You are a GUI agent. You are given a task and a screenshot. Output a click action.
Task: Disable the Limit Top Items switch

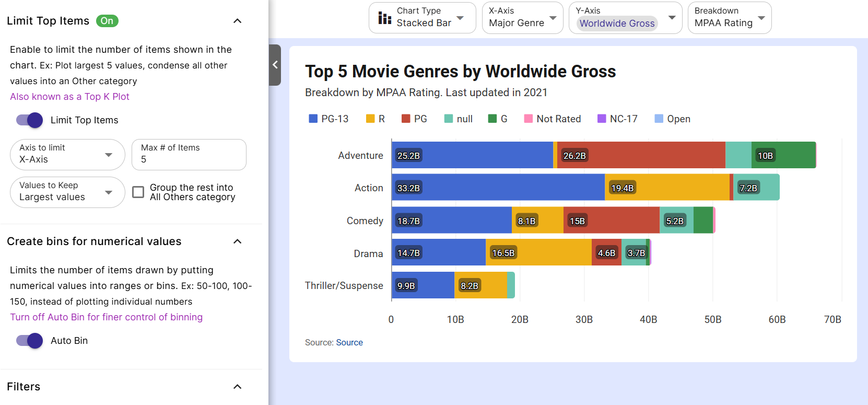coord(30,120)
